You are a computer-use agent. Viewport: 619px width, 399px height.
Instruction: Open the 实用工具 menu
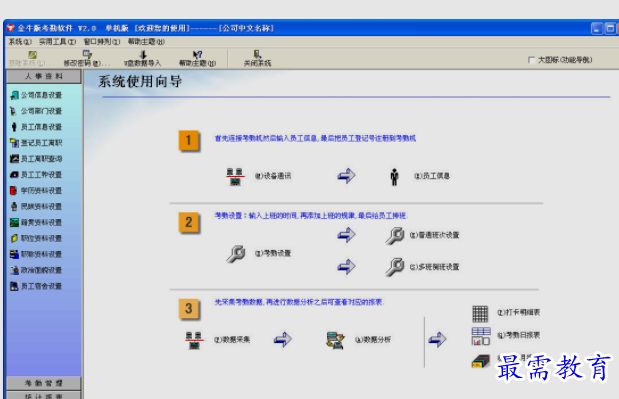pyautogui.click(x=57, y=41)
